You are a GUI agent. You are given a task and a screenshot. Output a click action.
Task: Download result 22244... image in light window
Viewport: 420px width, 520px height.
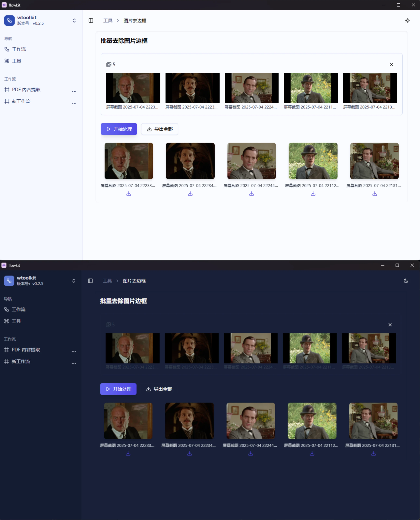[252, 194]
